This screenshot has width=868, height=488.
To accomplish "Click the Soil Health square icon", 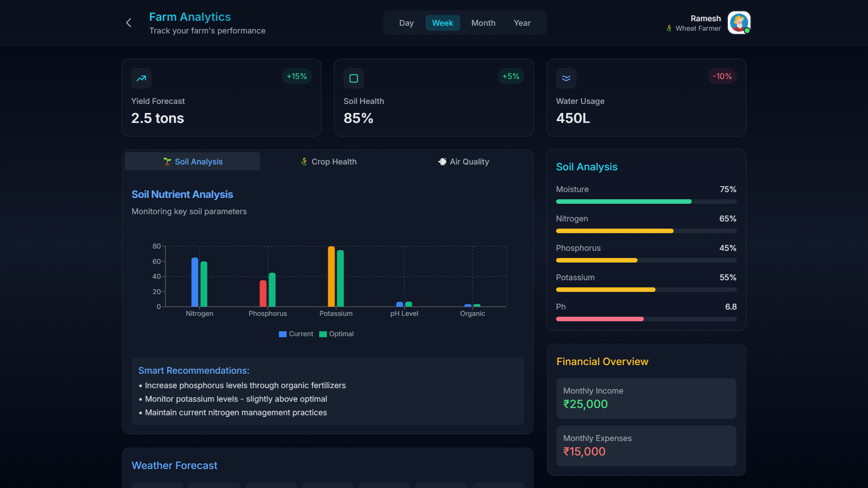I will (x=354, y=78).
